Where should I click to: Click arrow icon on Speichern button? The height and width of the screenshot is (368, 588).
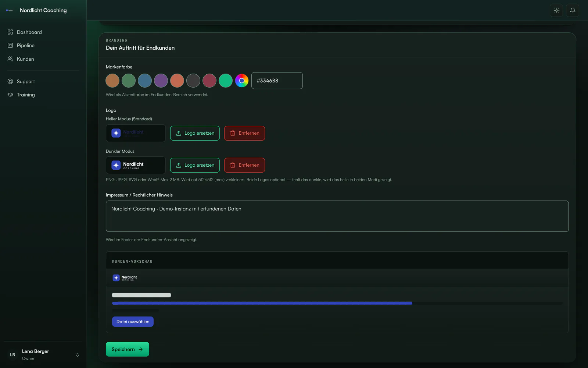tap(141, 349)
